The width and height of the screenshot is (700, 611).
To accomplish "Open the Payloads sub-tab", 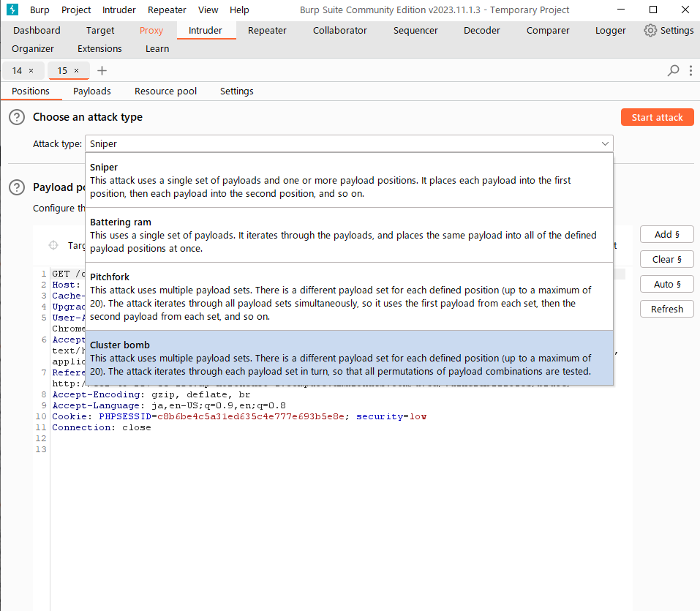I will coord(92,91).
